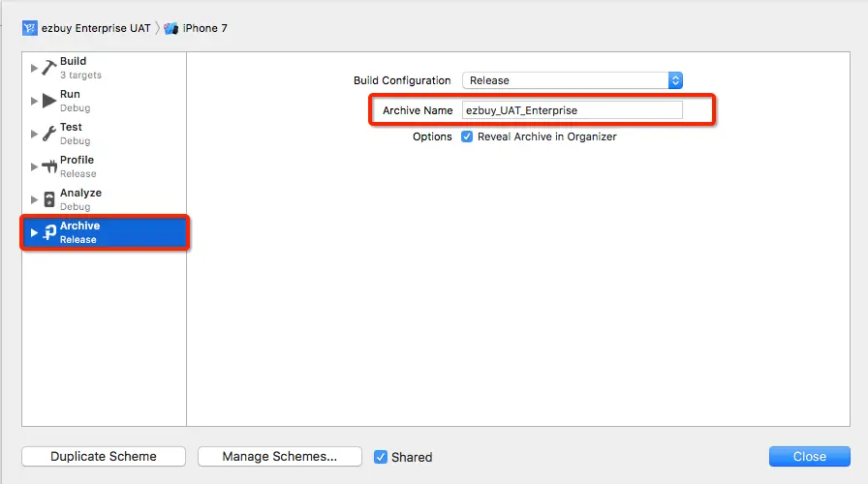Open the Build Configuration dropdown
Viewport: 868px width, 484px height.
pos(572,80)
